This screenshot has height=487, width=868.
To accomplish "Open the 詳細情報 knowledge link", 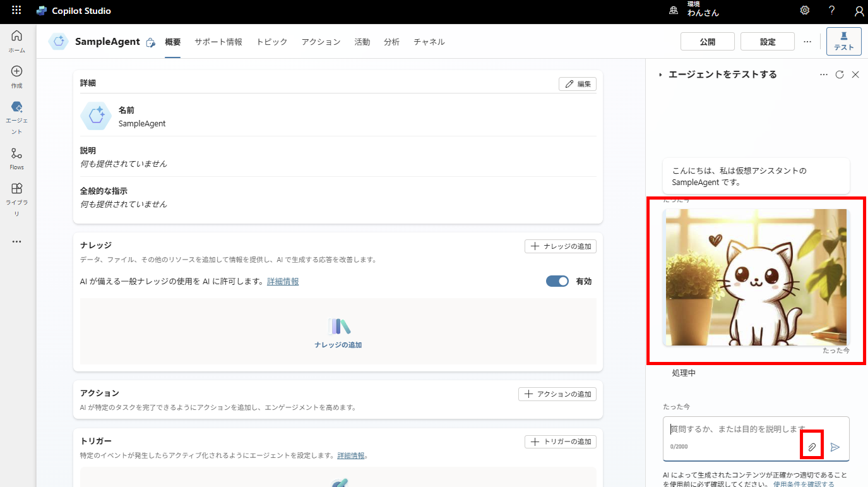I will [x=282, y=281].
